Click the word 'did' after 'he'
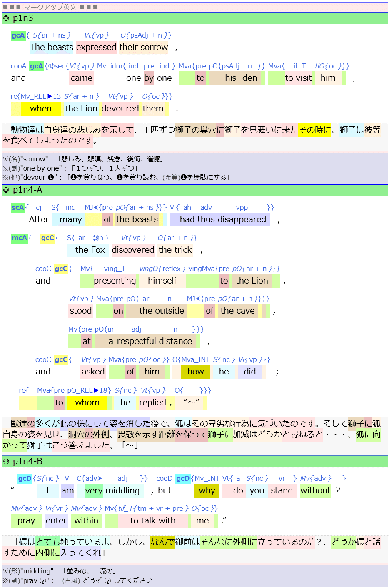389x588 pixels. point(250,372)
